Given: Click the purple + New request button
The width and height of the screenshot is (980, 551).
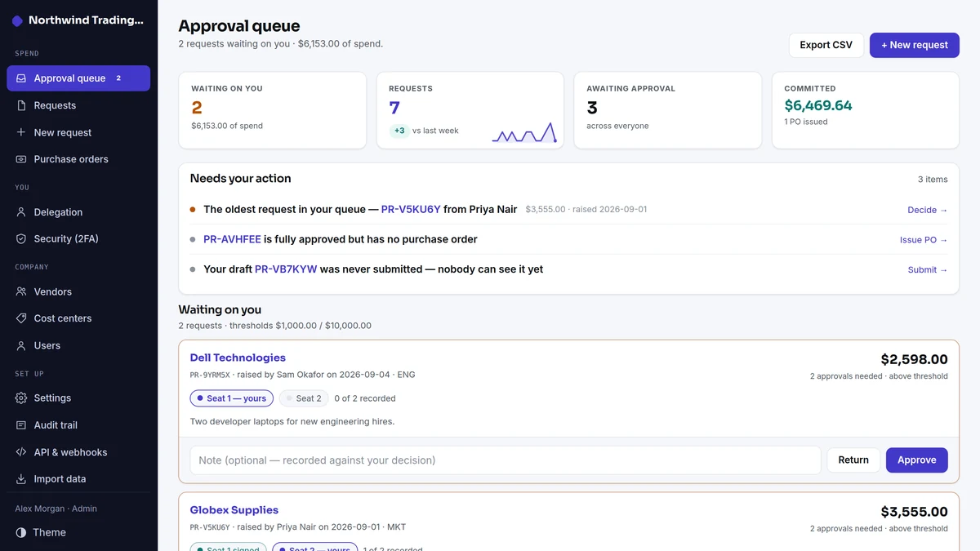Looking at the screenshot, I should (914, 45).
